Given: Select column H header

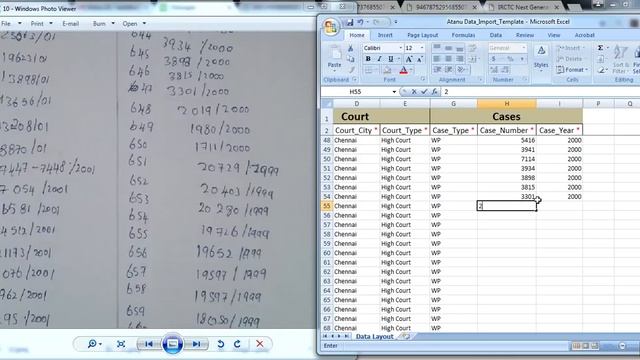Looking at the screenshot, I should coord(507,104).
